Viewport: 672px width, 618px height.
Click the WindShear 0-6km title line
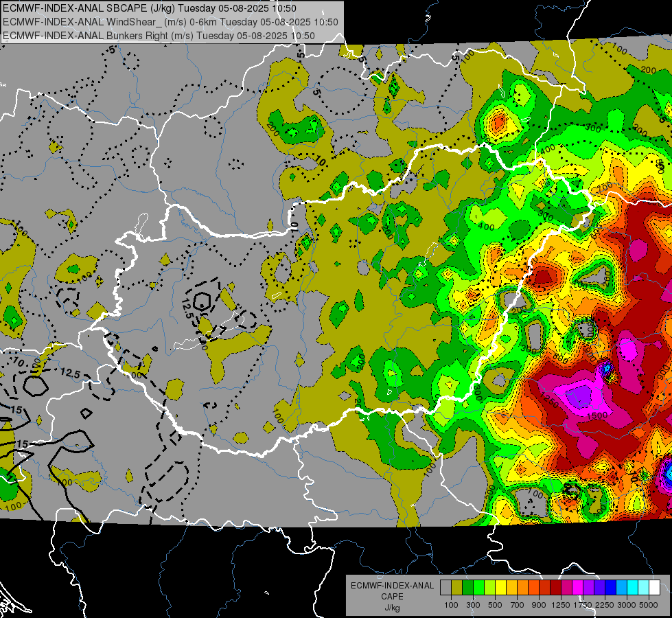170,22
